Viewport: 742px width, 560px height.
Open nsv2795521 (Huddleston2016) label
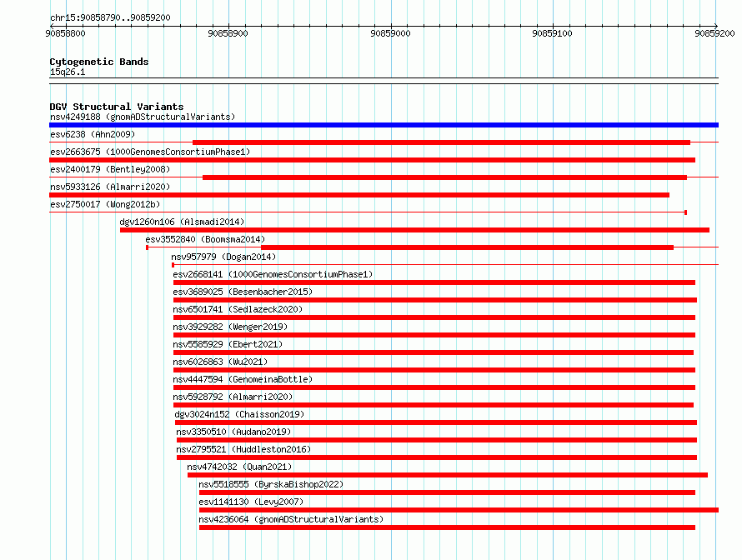click(243, 449)
